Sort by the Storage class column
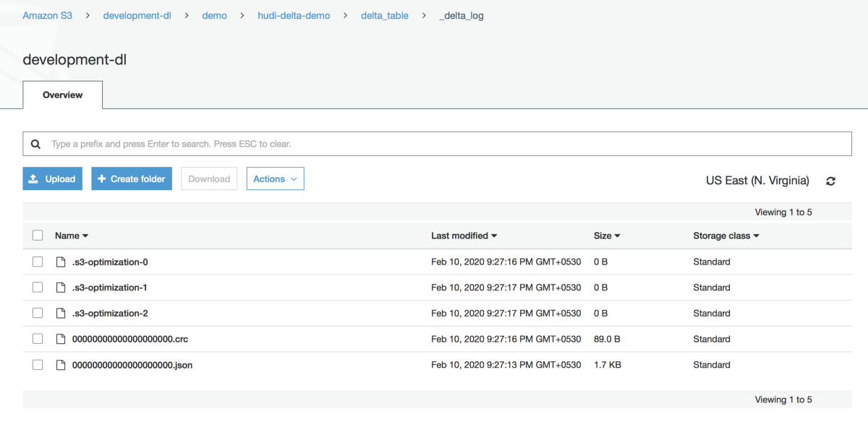Viewport: 868px width, 427px height. (726, 236)
